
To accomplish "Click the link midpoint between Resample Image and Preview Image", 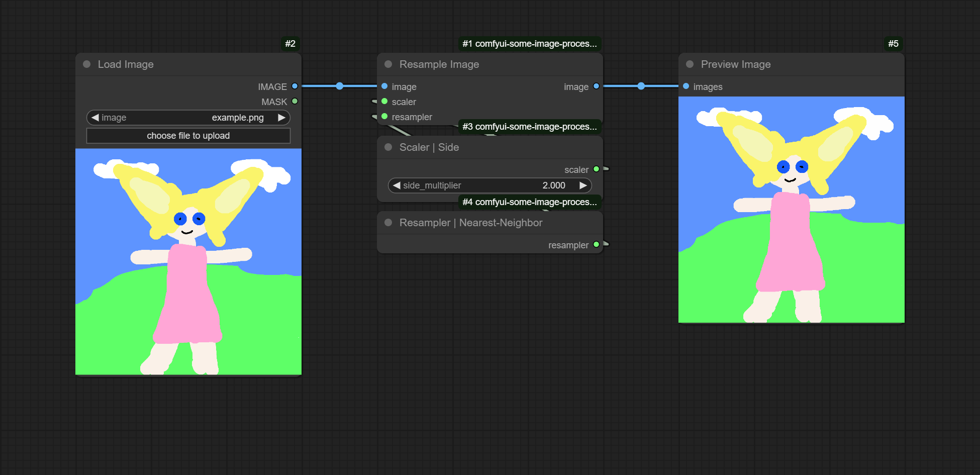I will click(641, 86).
